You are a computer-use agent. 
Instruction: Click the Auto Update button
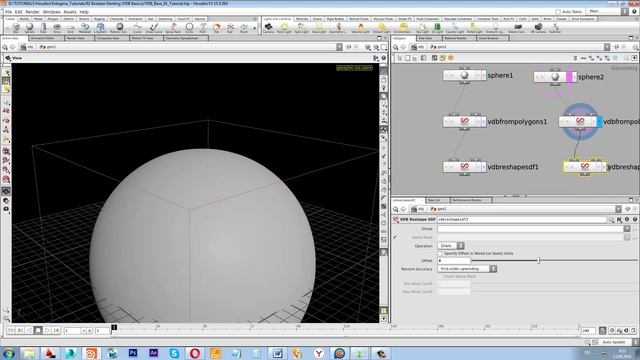614,342
